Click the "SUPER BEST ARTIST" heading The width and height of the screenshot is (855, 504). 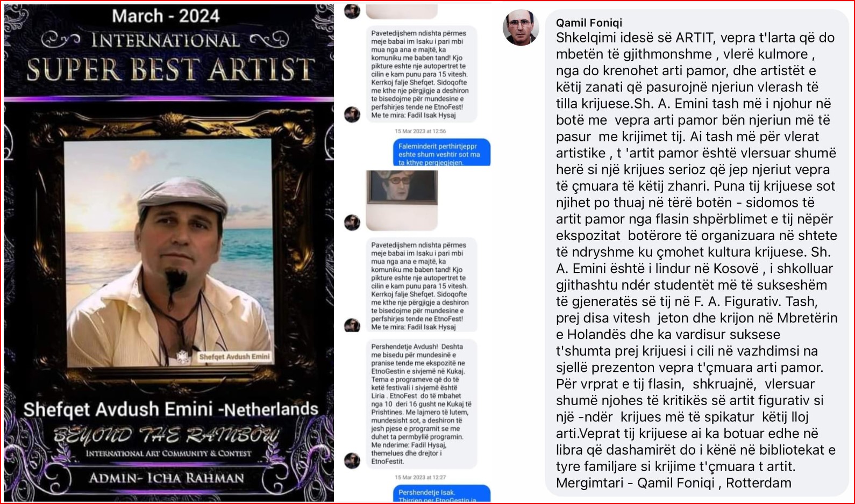click(170, 70)
